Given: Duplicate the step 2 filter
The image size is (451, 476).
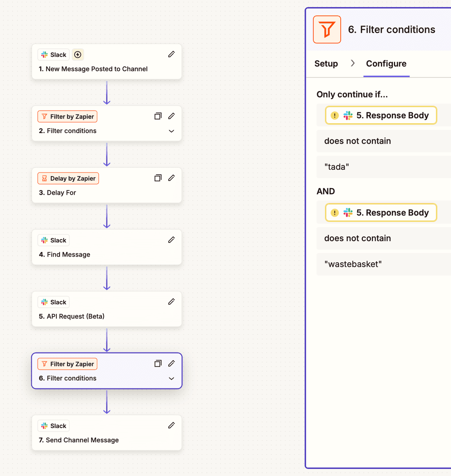Looking at the screenshot, I should (158, 116).
